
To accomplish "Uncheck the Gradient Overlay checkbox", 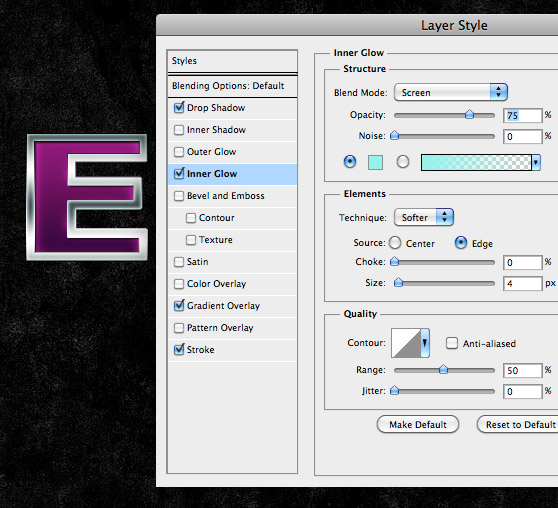I will 179,306.
